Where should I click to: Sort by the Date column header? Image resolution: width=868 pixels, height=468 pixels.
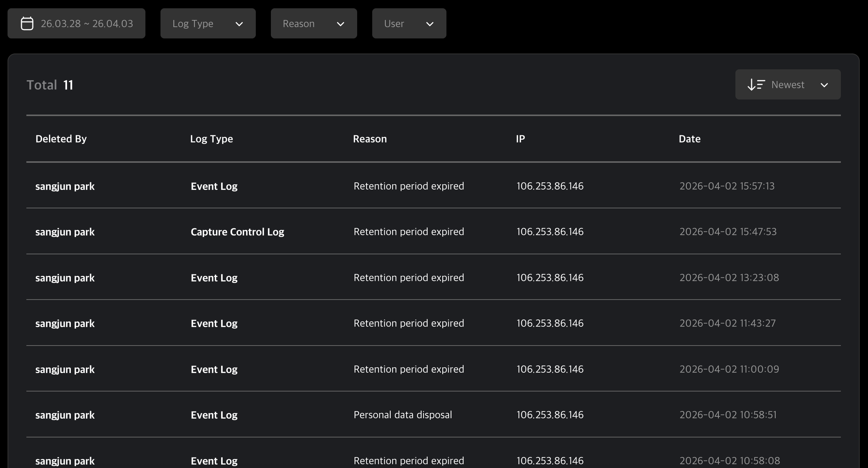click(x=689, y=139)
